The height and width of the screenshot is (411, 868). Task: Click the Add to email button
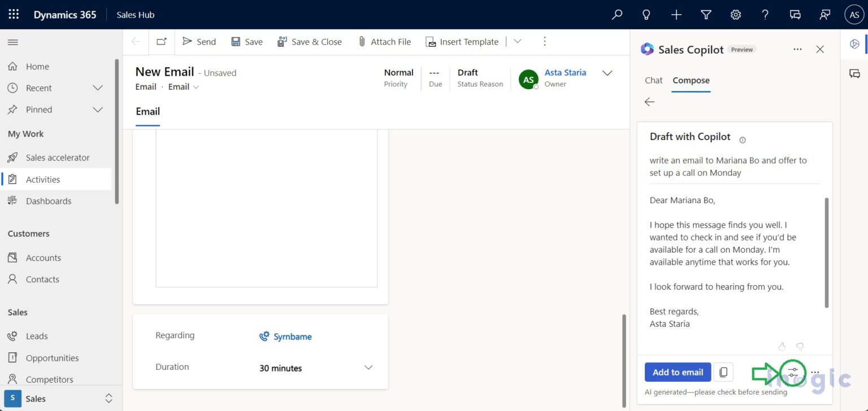pos(677,372)
